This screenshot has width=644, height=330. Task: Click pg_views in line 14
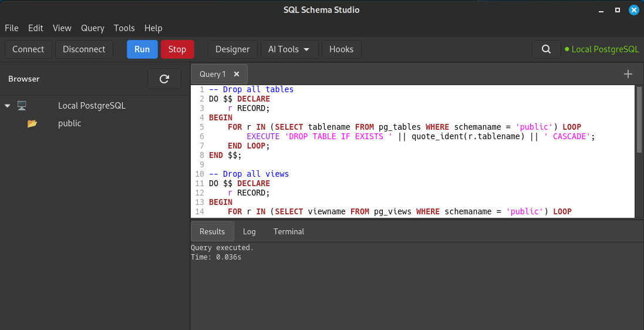tap(393, 211)
